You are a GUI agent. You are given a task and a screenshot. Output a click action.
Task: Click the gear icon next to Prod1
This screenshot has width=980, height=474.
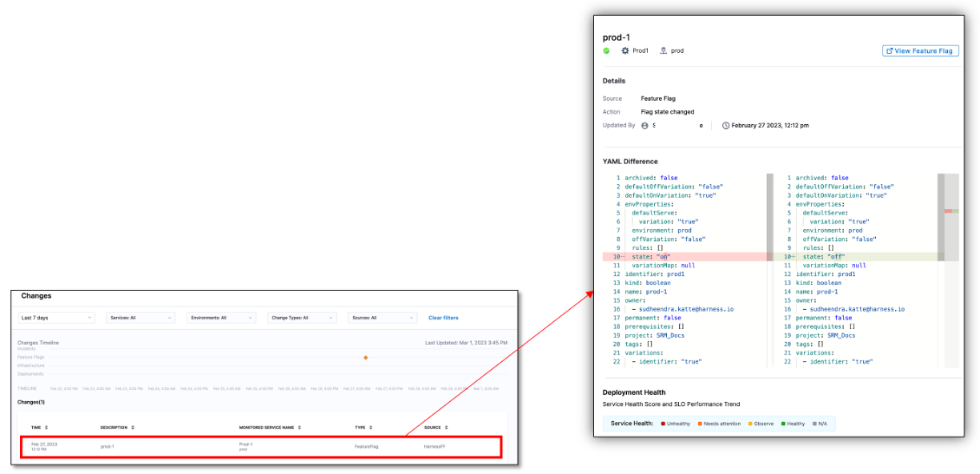tap(625, 51)
